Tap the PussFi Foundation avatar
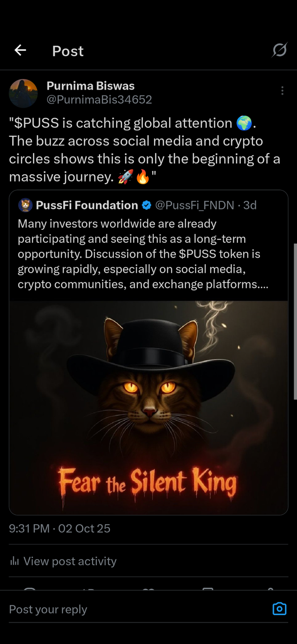This screenshot has width=297, height=644. [x=26, y=205]
